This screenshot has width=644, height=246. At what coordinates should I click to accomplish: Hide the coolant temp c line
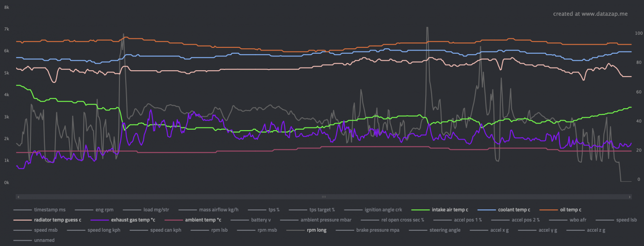pos(504,209)
